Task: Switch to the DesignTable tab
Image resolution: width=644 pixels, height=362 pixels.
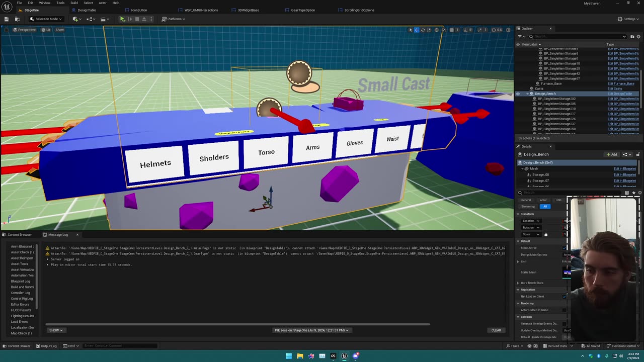Action: (x=87, y=10)
